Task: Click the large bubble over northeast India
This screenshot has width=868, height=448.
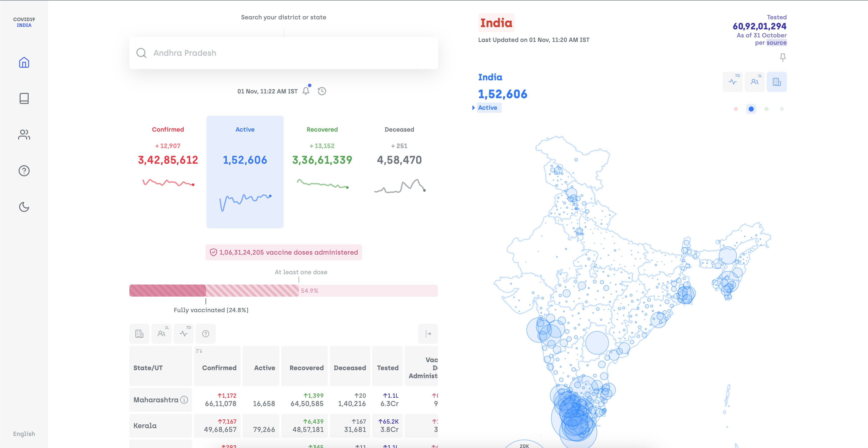Action: point(728,255)
